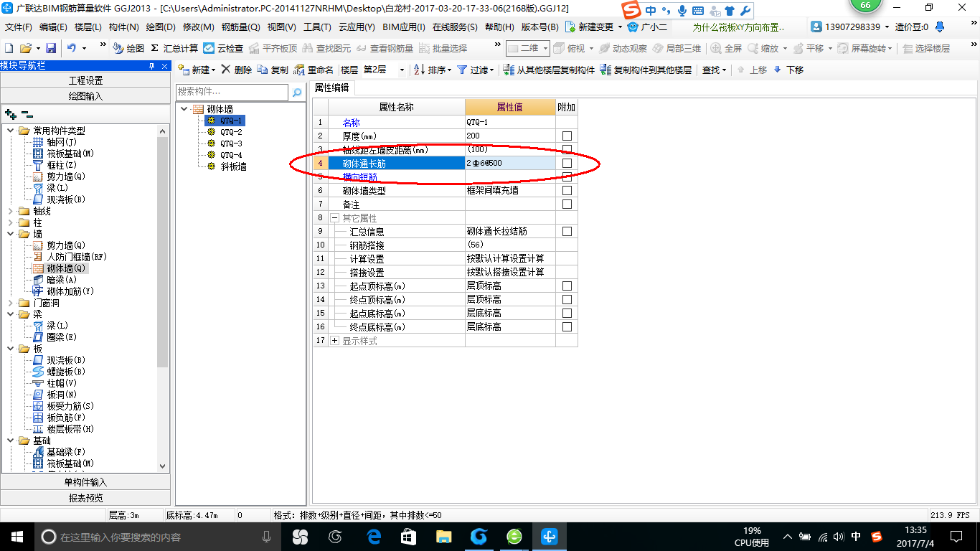Open the 排序 sort options
The height and width of the screenshot is (551, 980).
click(433, 70)
